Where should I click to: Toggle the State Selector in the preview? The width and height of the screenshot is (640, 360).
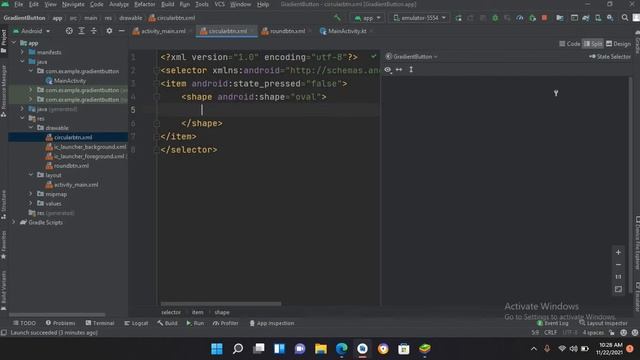(x=610, y=57)
